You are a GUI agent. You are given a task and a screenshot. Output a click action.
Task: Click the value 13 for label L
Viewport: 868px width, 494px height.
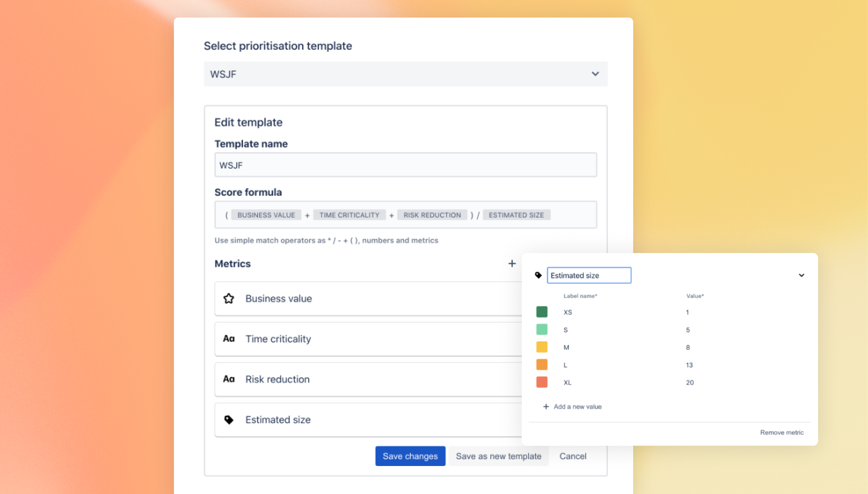point(689,365)
